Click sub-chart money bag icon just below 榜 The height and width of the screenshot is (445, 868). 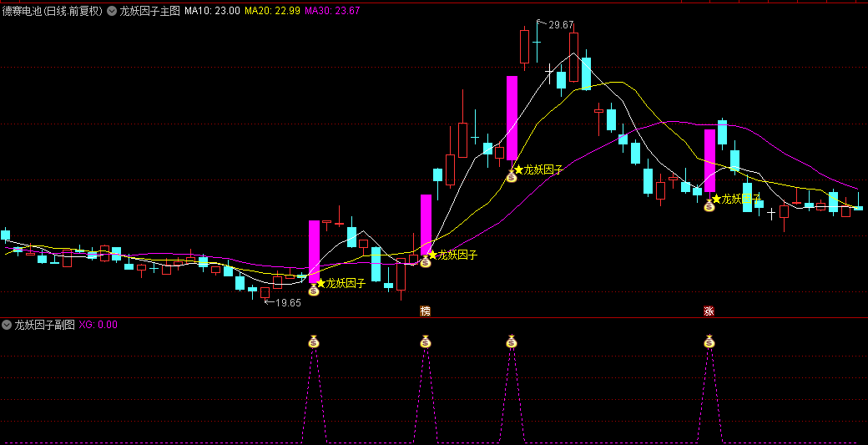(425, 341)
